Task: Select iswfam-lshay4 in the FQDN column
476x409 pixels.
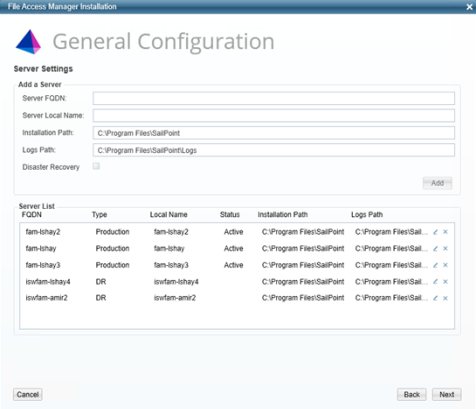Action: pyautogui.click(x=48, y=282)
